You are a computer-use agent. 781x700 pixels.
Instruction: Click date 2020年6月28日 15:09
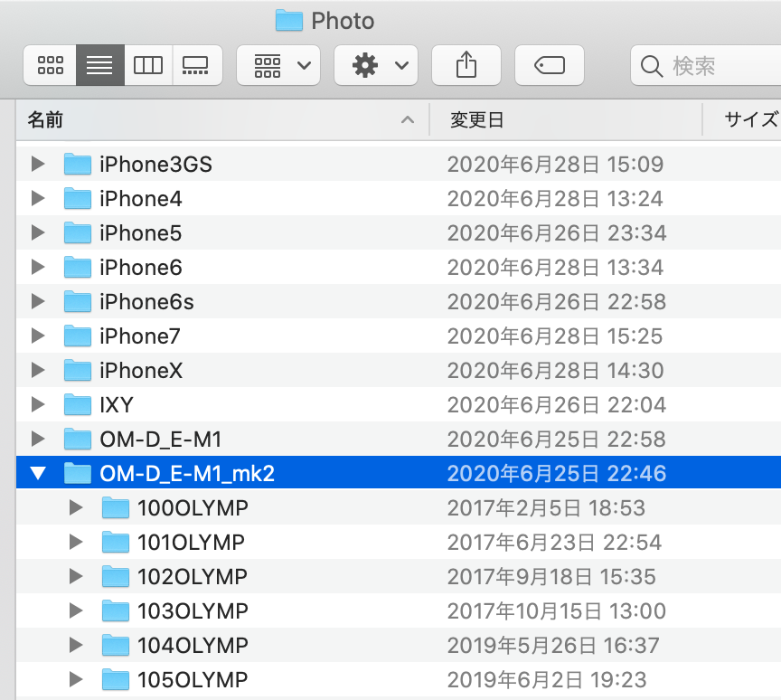point(555,165)
